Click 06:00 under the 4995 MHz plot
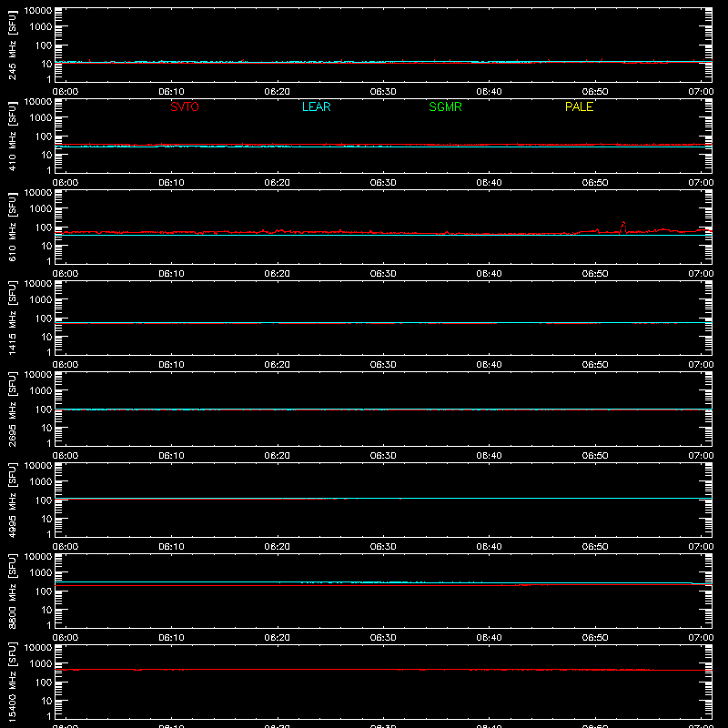Screen dimensions: 728x728 66,547
